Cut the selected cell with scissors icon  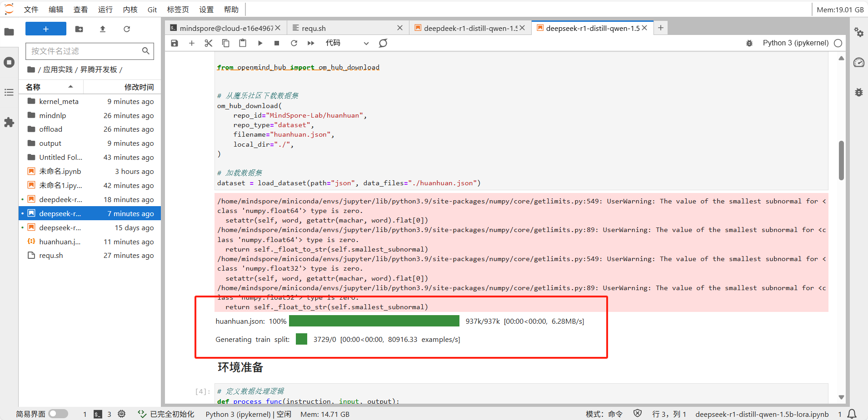click(209, 43)
